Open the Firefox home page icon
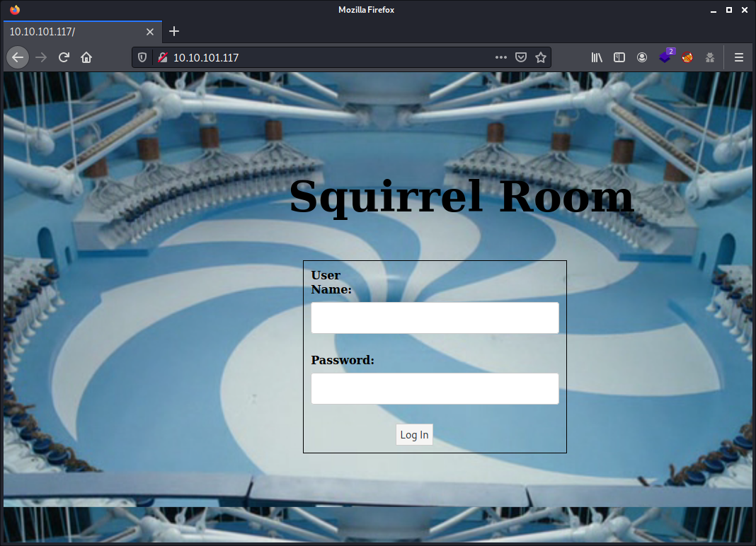Screen dimensions: 756x546 pyautogui.click(x=86, y=57)
